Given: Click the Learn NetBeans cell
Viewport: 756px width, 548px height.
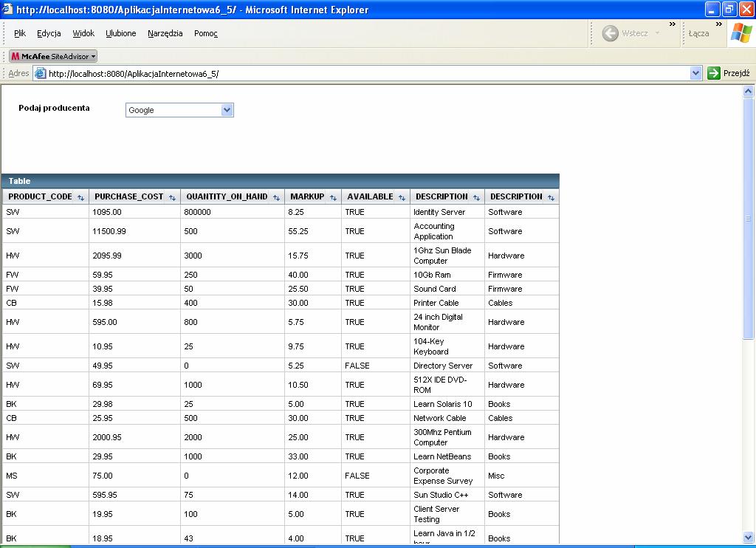Looking at the screenshot, I should [x=447, y=456].
